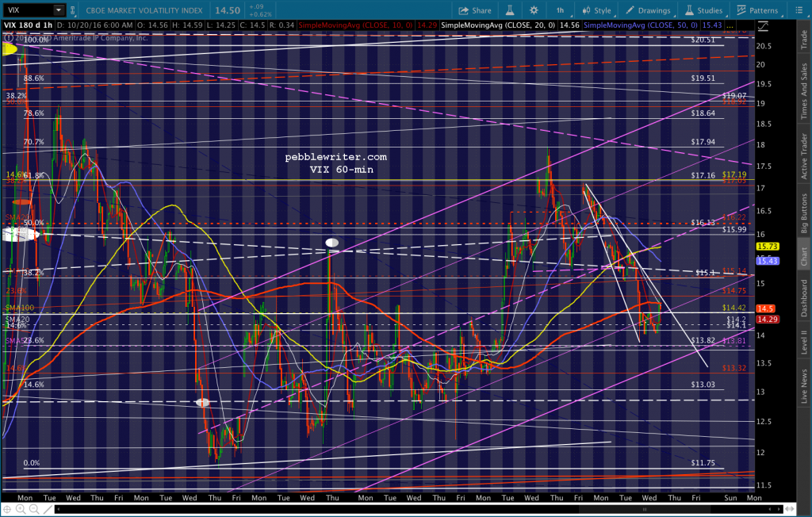Click the last price 14.50 in header
Viewport: 812px width, 517px height.
[x=228, y=10]
